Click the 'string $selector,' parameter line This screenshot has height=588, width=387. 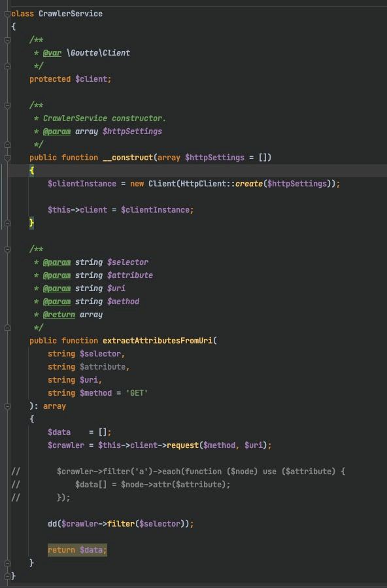pos(86,354)
